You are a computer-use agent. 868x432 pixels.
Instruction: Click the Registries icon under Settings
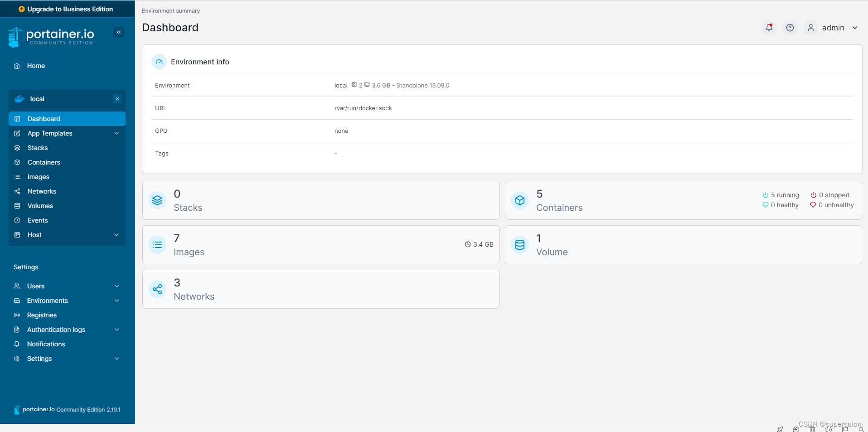coord(17,315)
